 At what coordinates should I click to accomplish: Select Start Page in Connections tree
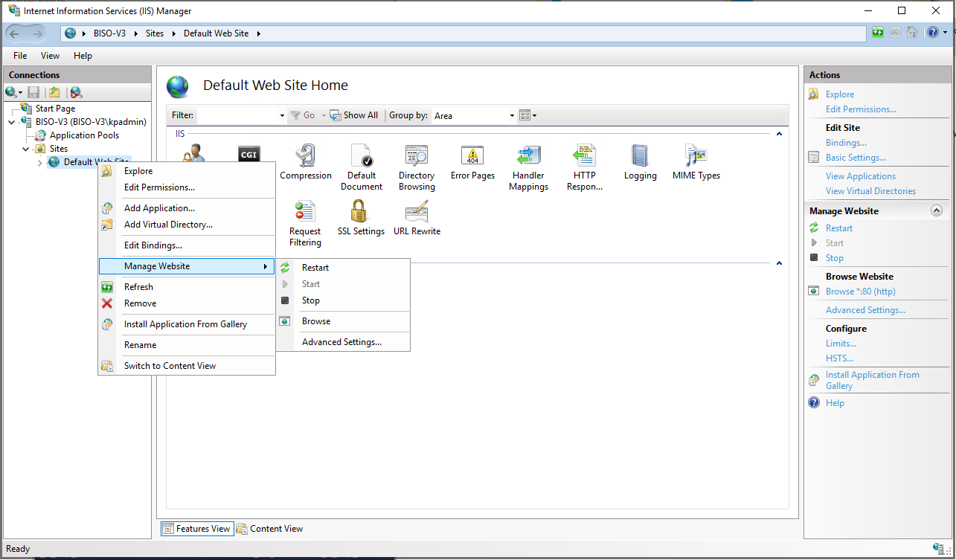coord(55,109)
